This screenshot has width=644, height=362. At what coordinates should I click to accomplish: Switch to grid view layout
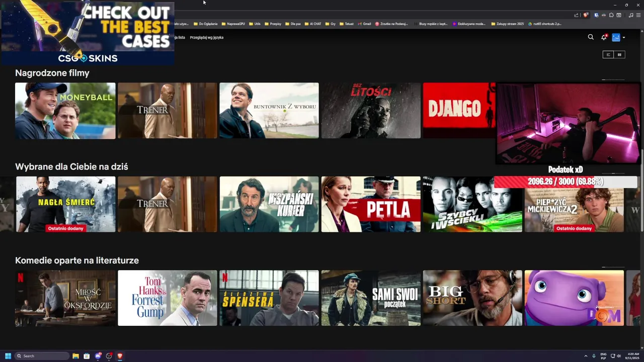click(619, 54)
